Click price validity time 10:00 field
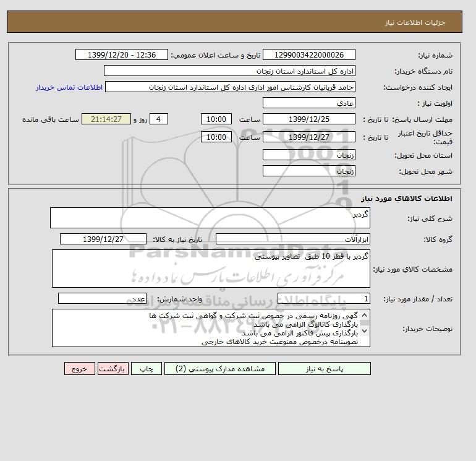The image size is (476, 461). pyautogui.click(x=216, y=137)
